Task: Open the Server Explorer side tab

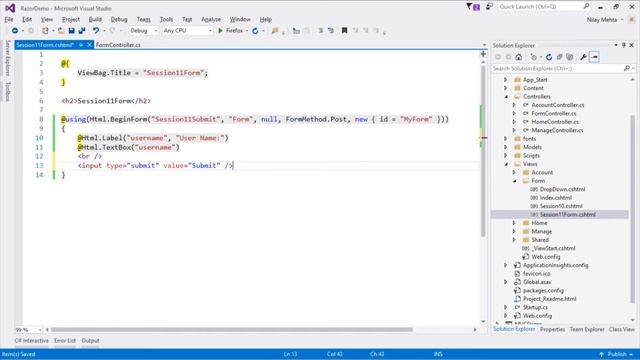Action: point(7,58)
